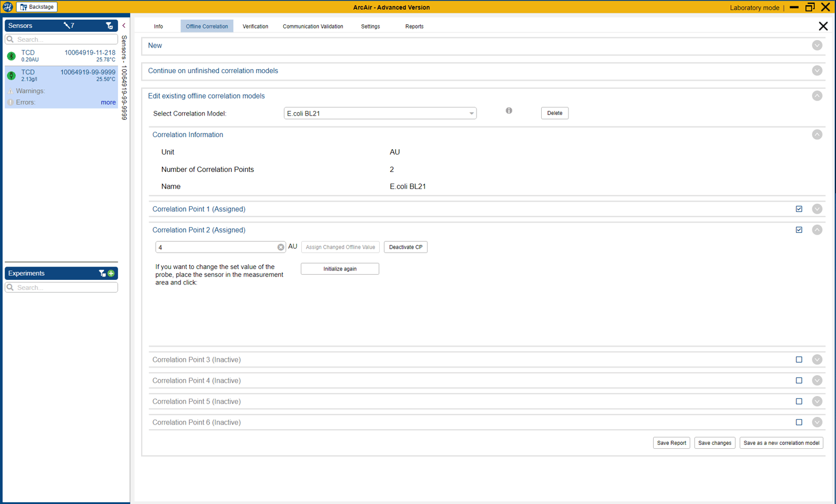Add a new experiment with the green plus
The height and width of the screenshot is (504, 836).
[111, 273]
